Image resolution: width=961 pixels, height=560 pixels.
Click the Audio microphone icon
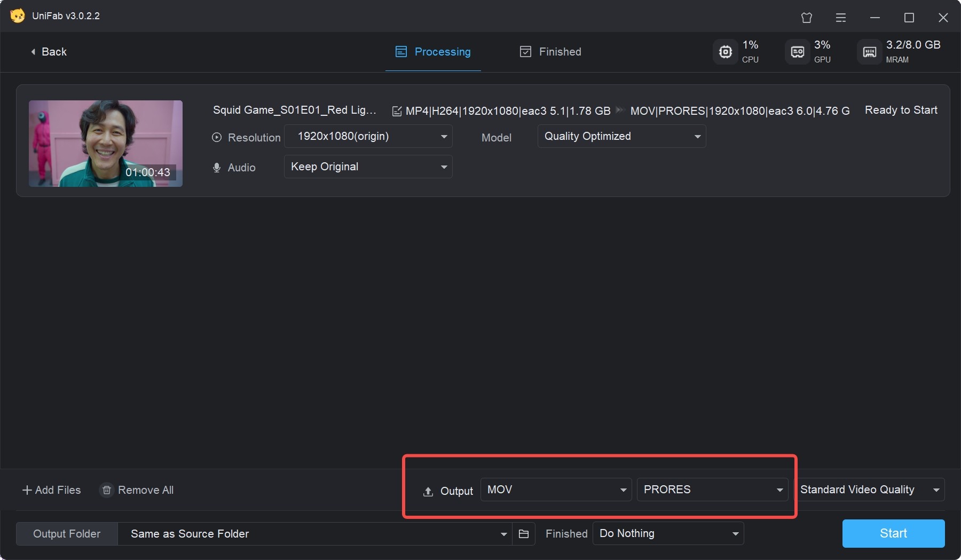click(217, 168)
